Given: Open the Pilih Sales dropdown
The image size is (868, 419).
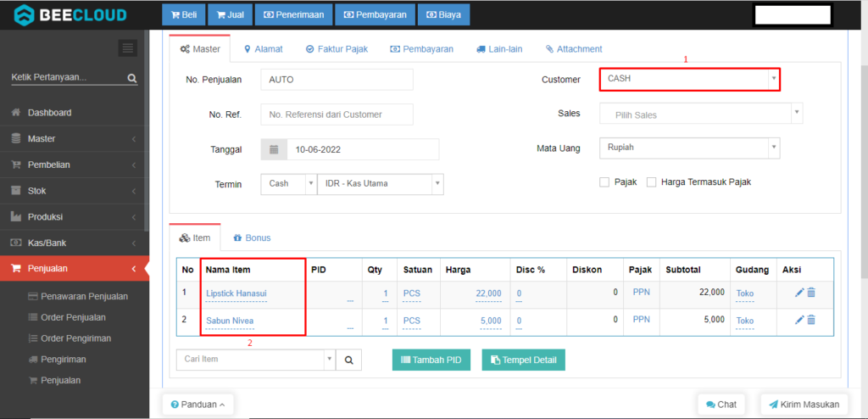Looking at the screenshot, I should (701, 113).
